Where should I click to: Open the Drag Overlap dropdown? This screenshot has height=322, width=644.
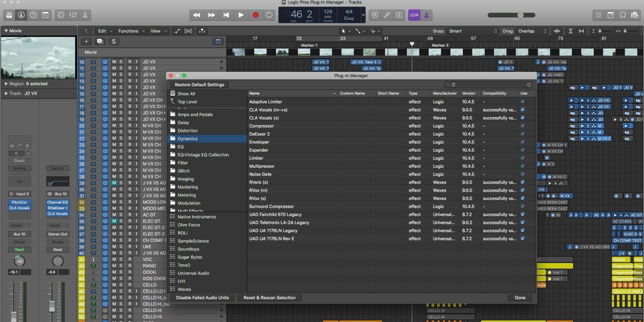(532, 31)
